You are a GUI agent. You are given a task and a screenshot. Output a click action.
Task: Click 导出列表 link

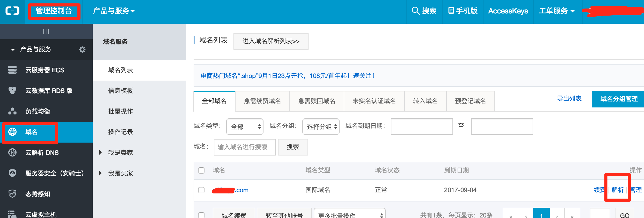(x=569, y=98)
